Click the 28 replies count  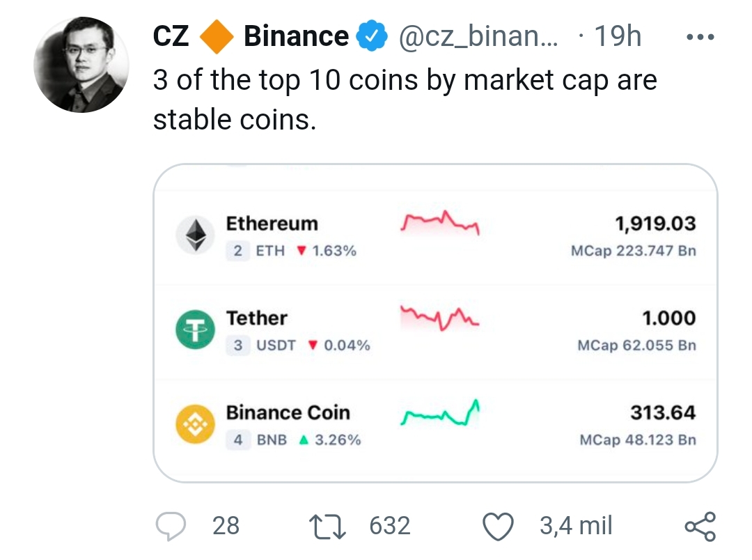tap(226, 526)
